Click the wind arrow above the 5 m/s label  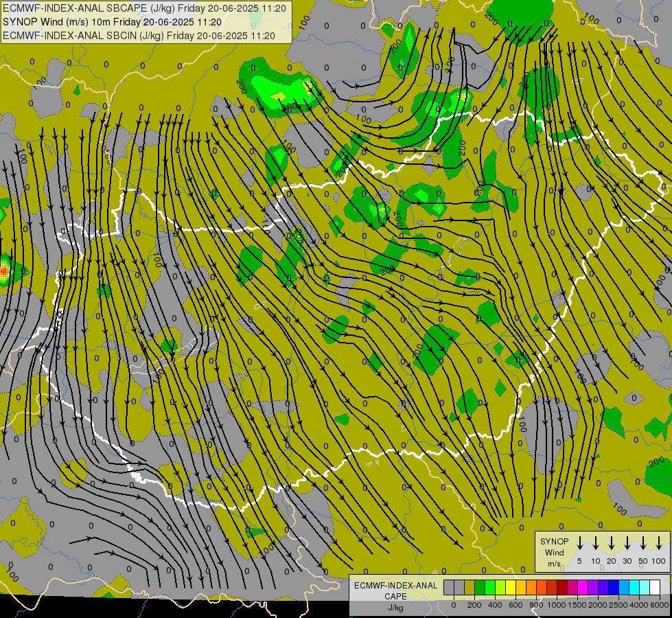pos(579,543)
